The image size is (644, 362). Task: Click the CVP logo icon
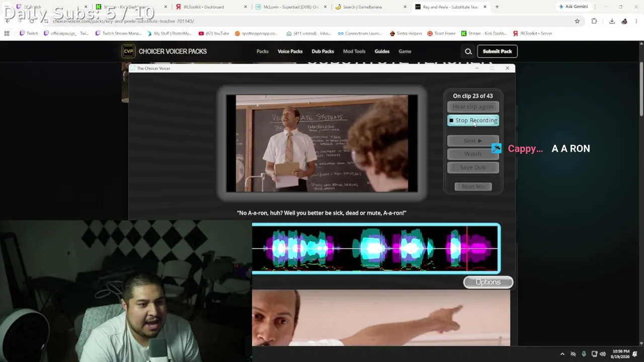click(x=128, y=51)
